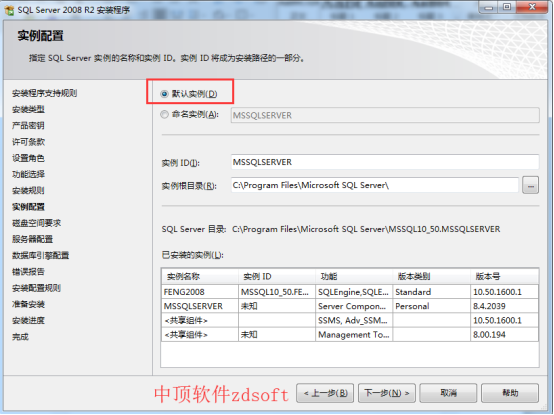This screenshot has width=554, height=415.
Task: Click the SQL Server setup title bar icon
Action: tap(9, 10)
